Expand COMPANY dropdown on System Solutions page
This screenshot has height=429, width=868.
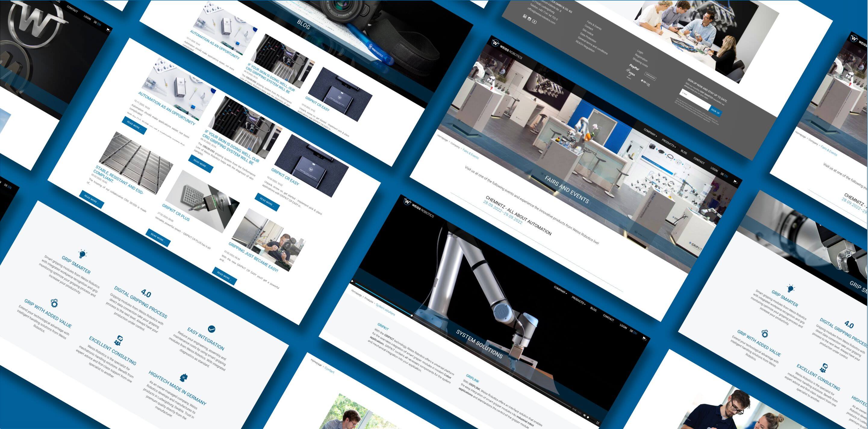tap(560, 290)
